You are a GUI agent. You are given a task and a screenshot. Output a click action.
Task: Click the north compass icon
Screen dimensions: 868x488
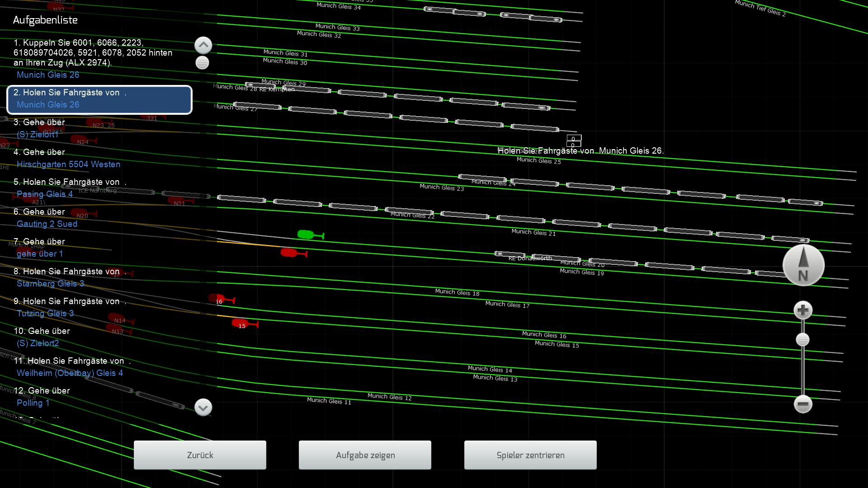[803, 265]
